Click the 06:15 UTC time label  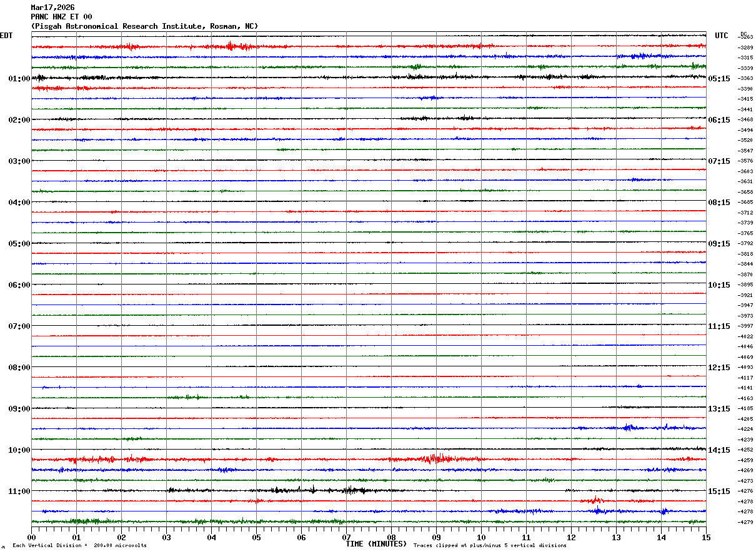coord(719,120)
